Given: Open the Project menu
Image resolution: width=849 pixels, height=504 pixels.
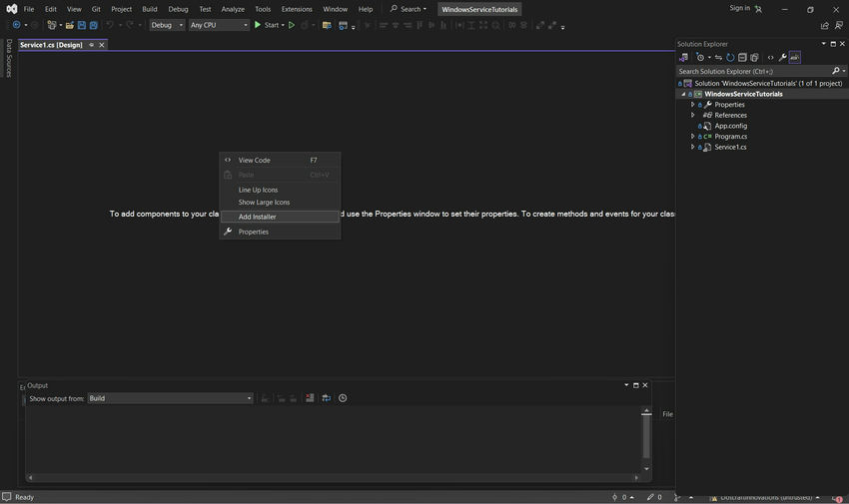Looking at the screenshot, I should click(x=121, y=9).
